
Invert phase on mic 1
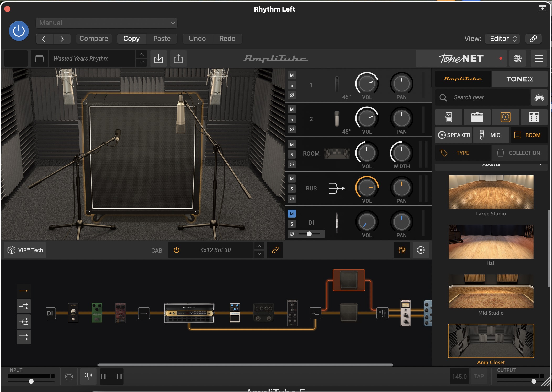[x=292, y=95]
